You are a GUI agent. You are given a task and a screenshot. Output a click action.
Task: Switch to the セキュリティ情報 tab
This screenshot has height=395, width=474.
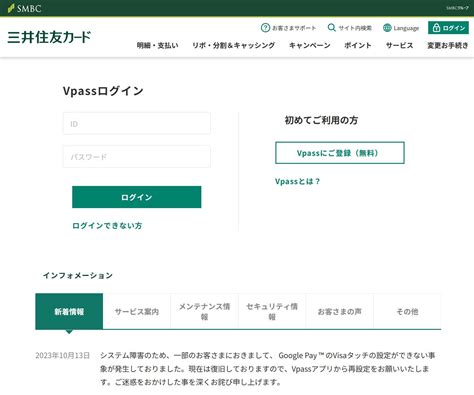click(272, 311)
